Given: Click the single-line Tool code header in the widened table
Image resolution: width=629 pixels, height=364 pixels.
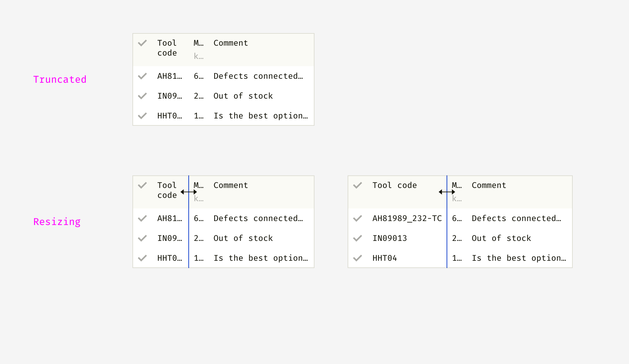Looking at the screenshot, I should coord(395,185).
